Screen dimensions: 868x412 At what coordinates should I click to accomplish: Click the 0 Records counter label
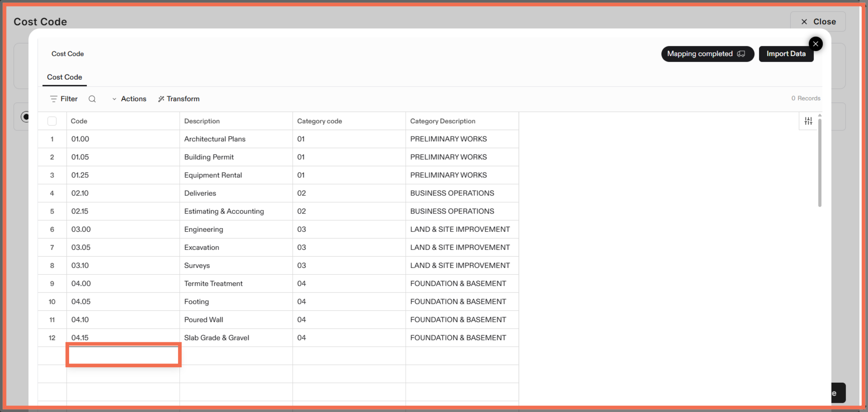[x=805, y=98]
